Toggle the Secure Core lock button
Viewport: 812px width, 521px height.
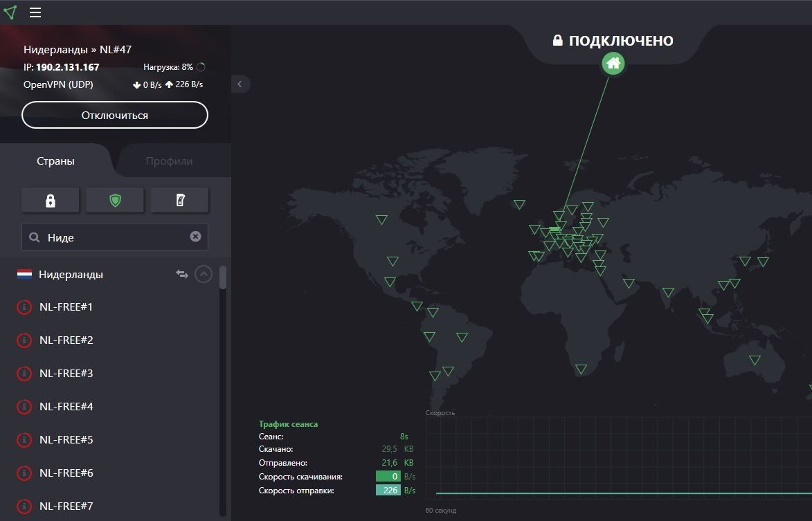pyautogui.click(x=51, y=200)
